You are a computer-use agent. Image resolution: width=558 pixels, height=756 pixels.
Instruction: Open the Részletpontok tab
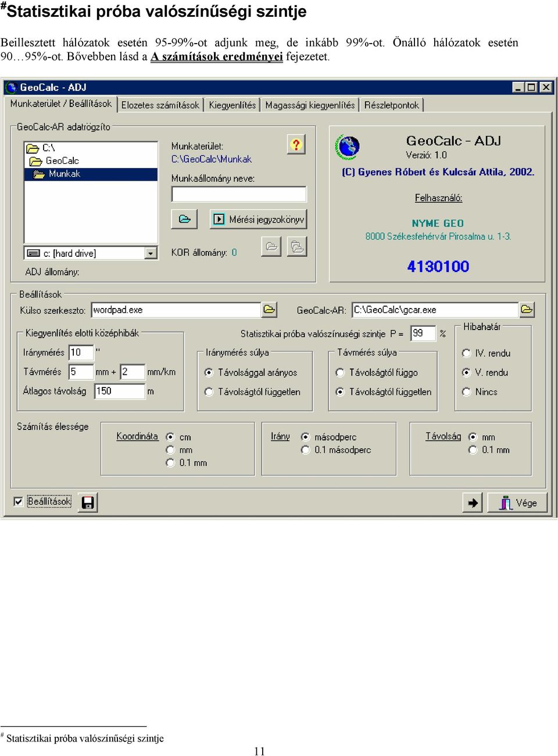pyautogui.click(x=392, y=105)
